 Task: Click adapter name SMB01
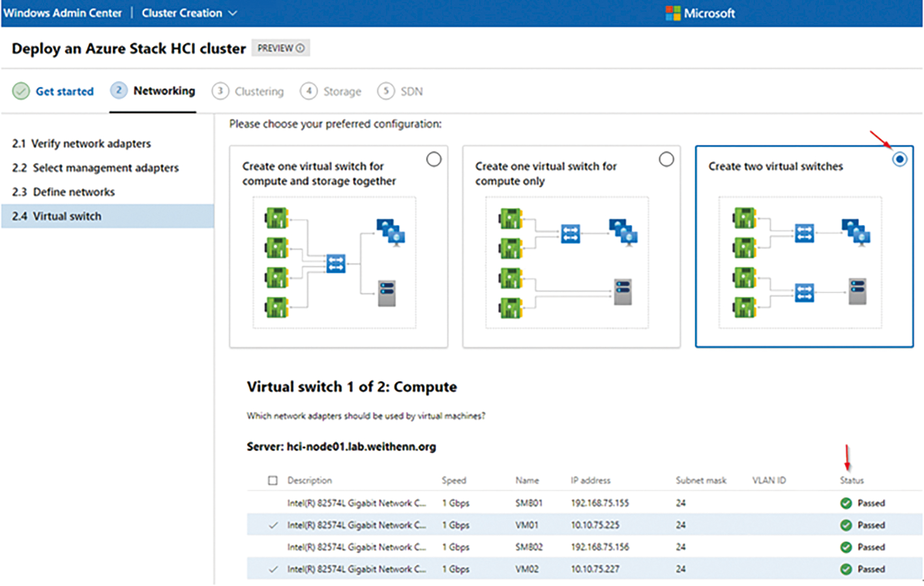point(529,503)
